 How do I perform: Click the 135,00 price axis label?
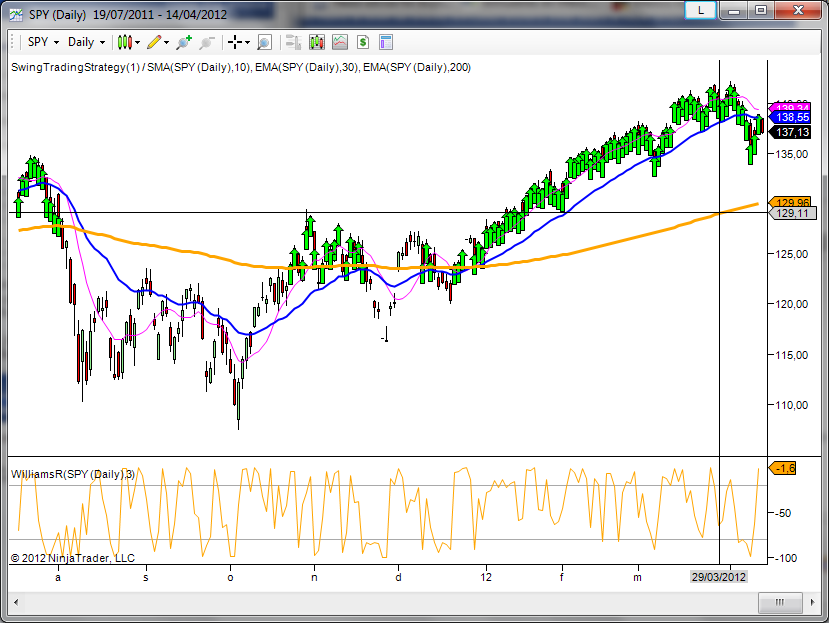pyautogui.click(x=791, y=154)
